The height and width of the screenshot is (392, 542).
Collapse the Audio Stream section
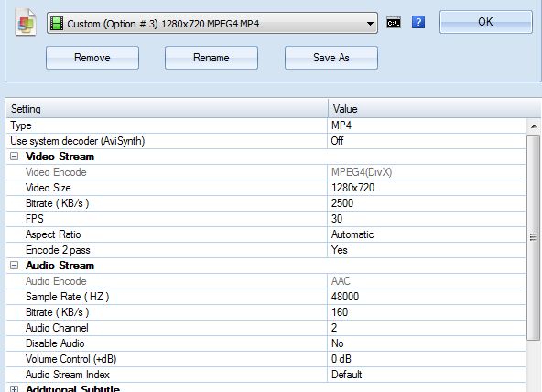[14, 266]
